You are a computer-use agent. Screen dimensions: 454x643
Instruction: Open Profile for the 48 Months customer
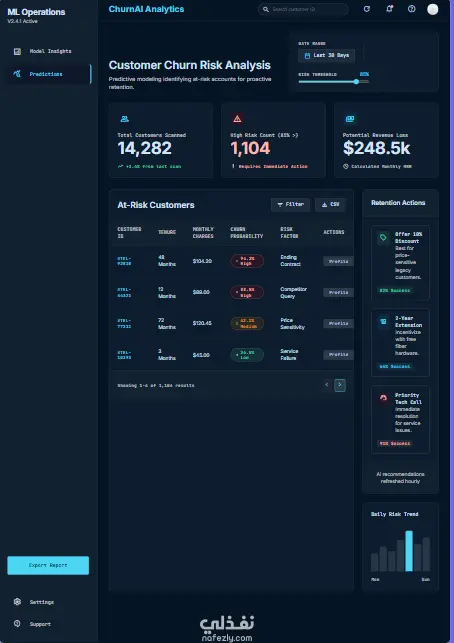coord(338,261)
